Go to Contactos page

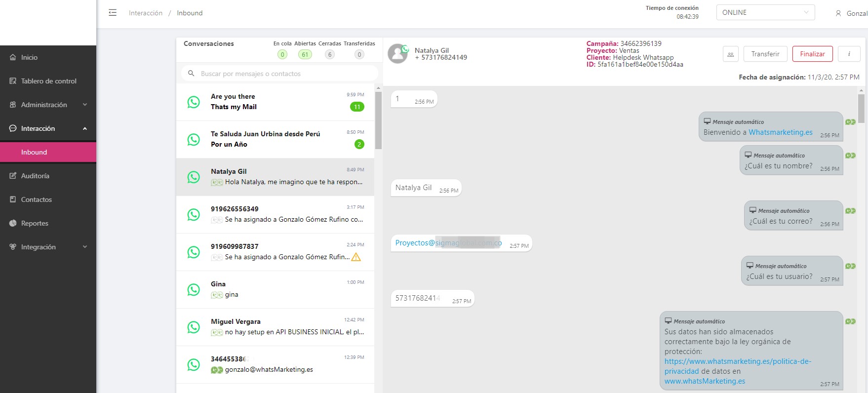(x=48, y=199)
